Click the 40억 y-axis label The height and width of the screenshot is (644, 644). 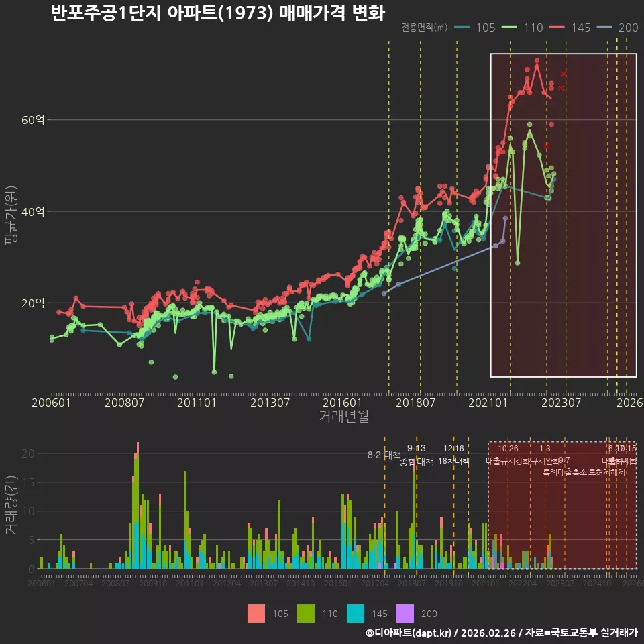click(x=33, y=211)
